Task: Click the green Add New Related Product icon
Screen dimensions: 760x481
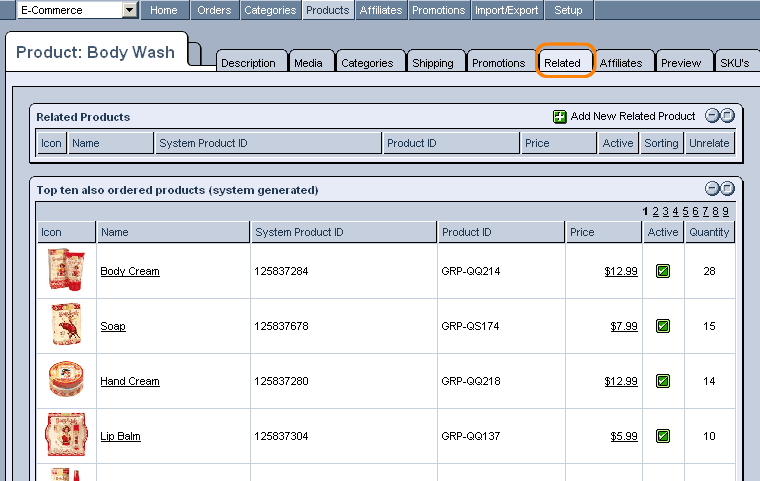Action: point(560,116)
